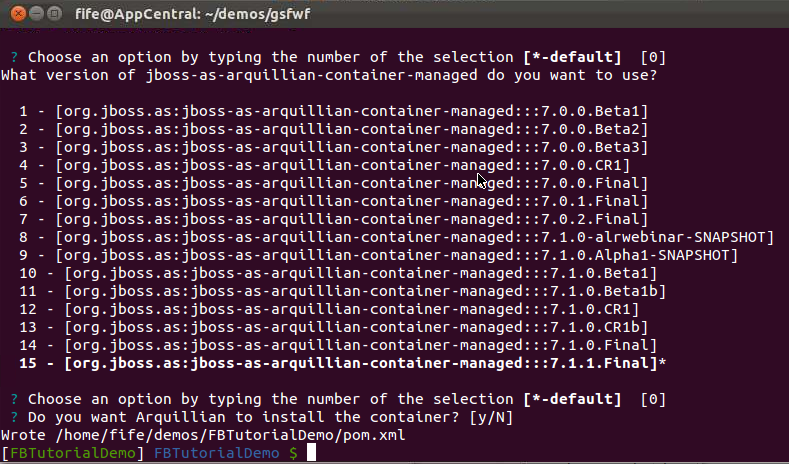The height and width of the screenshot is (464, 789).
Task: Click option 10 version 7.1.0.Beta1 line
Action: click(338, 273)
